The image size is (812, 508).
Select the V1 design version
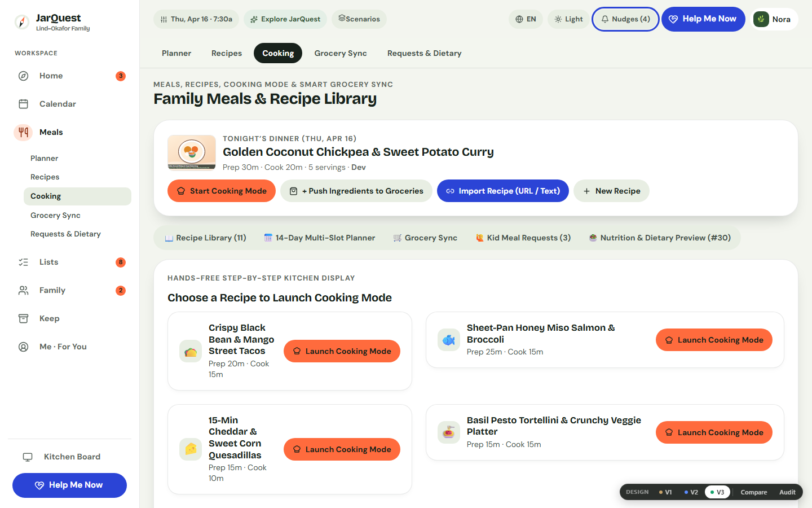[x=665, y=492]
